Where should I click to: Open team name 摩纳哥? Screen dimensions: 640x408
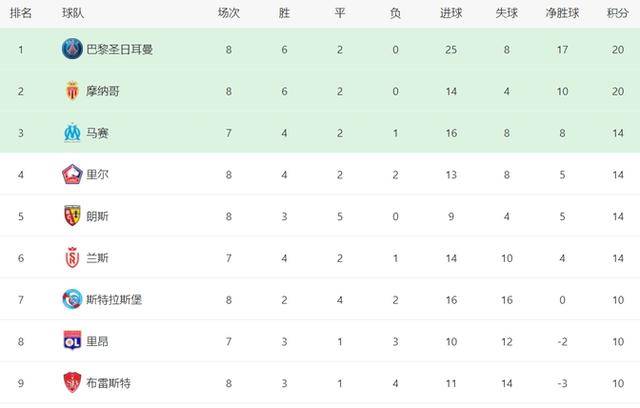[x=103, y=91]
